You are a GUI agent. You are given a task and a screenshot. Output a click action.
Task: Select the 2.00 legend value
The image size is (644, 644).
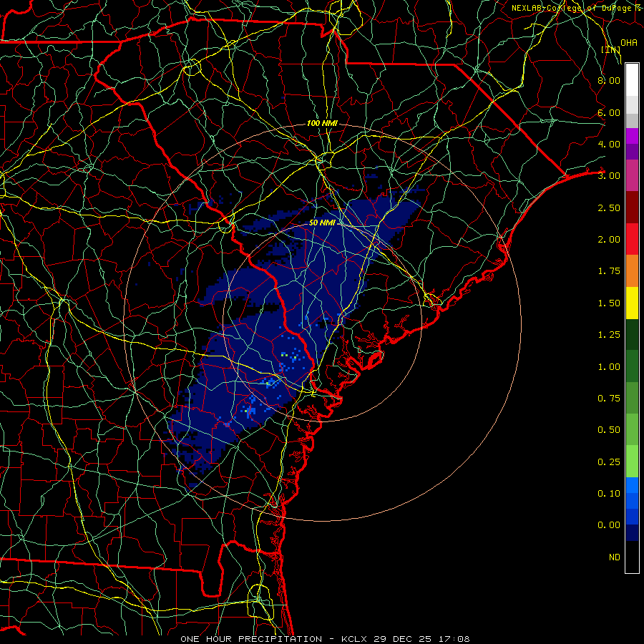click(609, 240)
